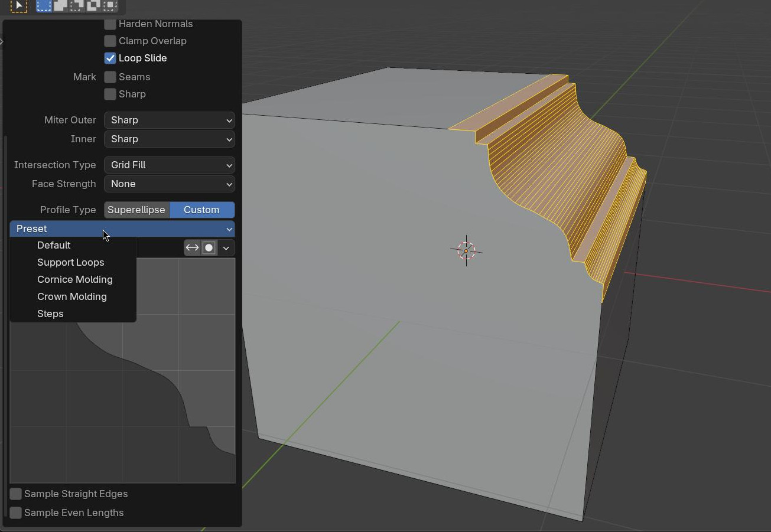
Task: Open the Miter Outer dropdown
Action: pyautogui.click(x=170, y=120)
